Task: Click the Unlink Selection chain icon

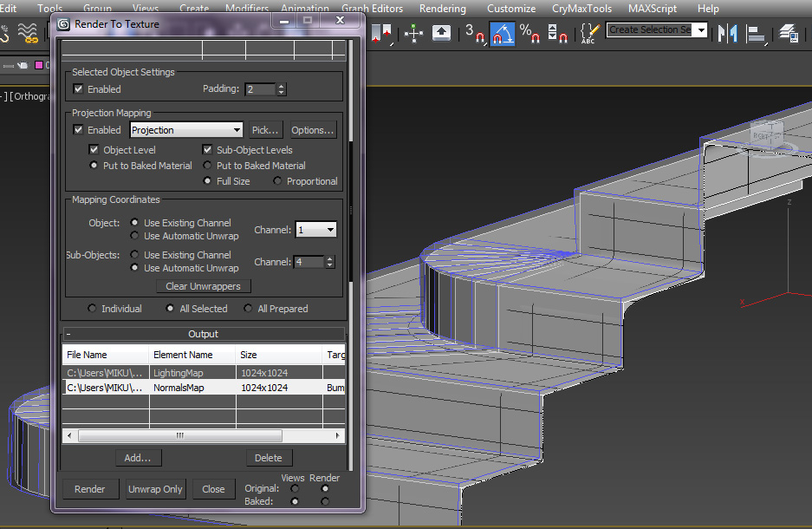Action: (4, 34)
